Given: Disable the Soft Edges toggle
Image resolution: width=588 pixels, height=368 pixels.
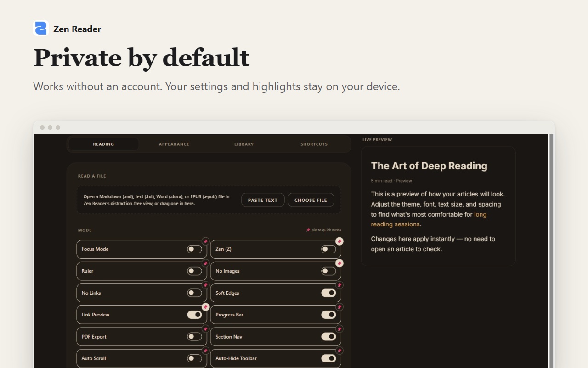Looking at the screenshot, I should (x=328, y=293).
